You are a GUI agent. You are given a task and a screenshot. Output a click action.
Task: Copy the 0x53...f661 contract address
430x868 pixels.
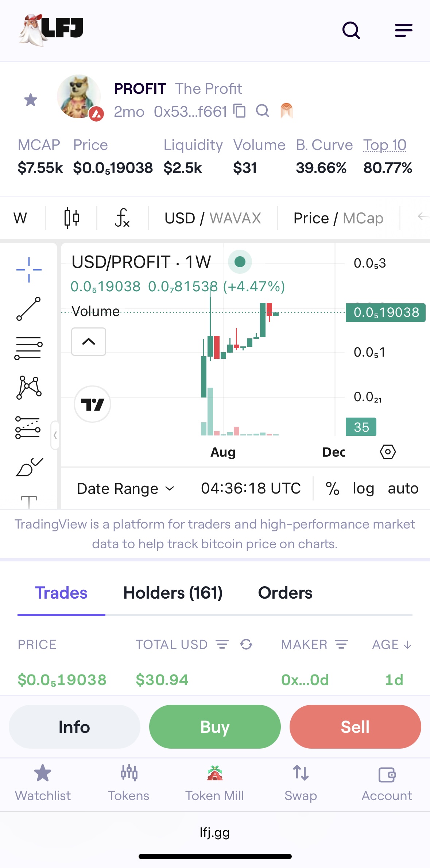pos(240,111)
